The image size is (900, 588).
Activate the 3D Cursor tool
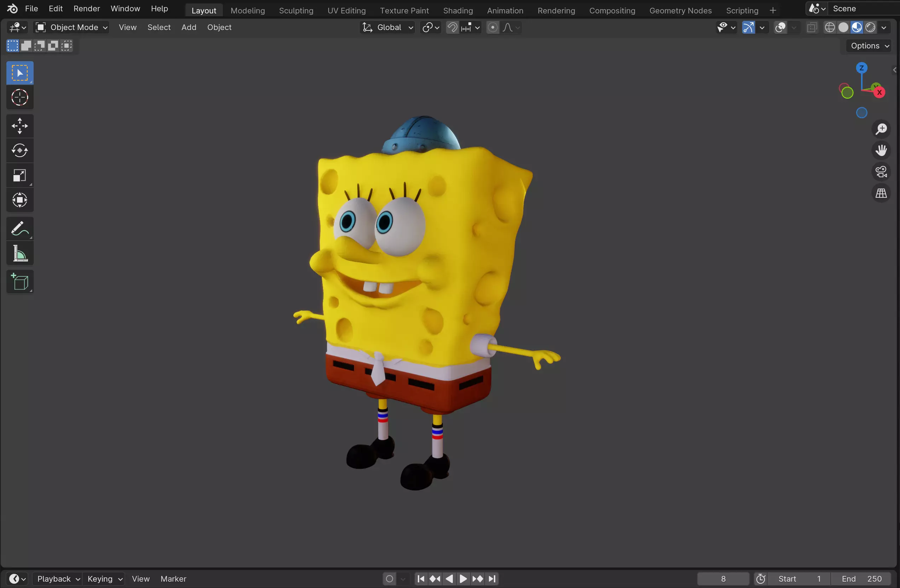pyautogui.click(x=20, y=98)
